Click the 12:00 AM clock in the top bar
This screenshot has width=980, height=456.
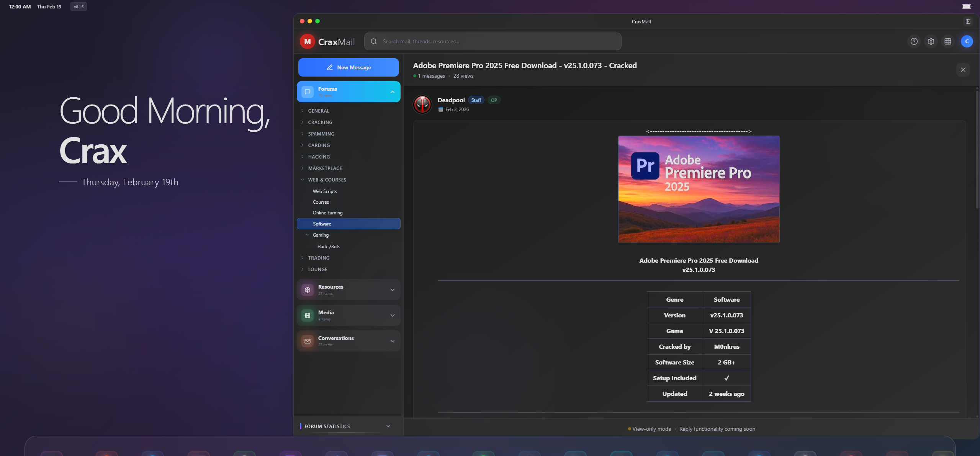click(x=20, y=7)
